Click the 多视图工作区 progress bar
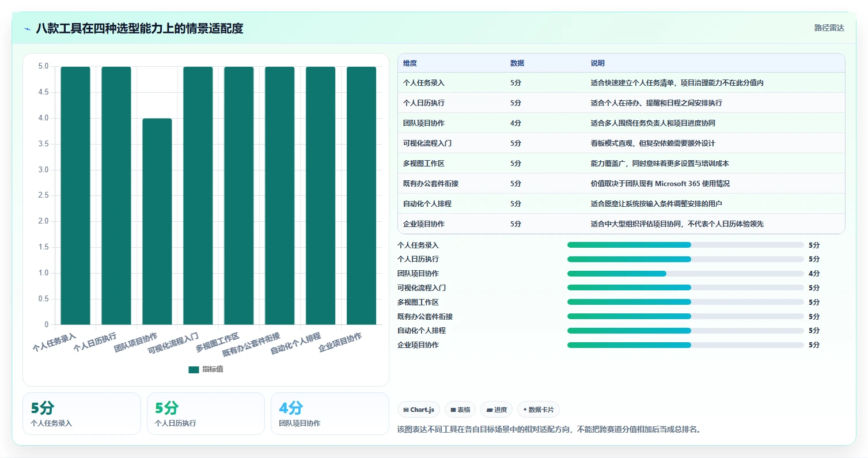Image resolution: width=868 pixels, height=458 pixels. click(685, 302)
